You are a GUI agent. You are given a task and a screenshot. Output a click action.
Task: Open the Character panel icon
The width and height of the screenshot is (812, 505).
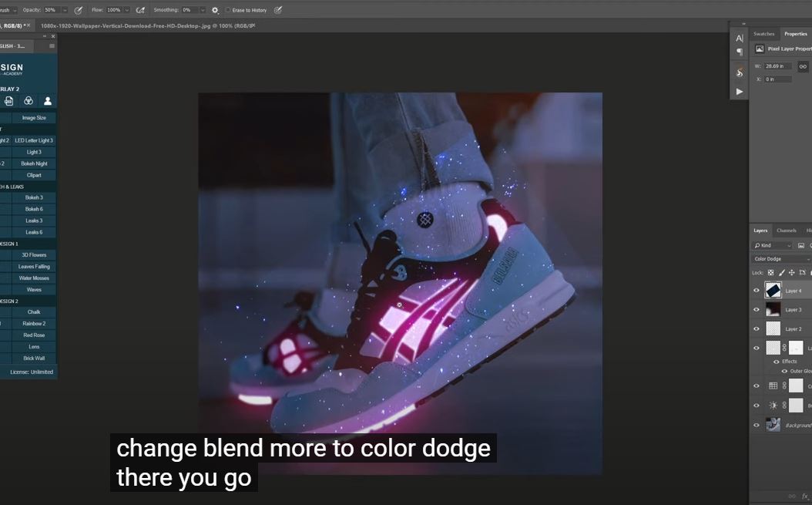(740, 38)
